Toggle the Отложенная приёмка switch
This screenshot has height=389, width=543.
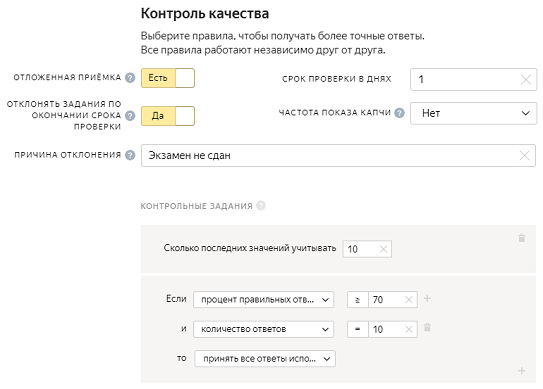(168, 78)
